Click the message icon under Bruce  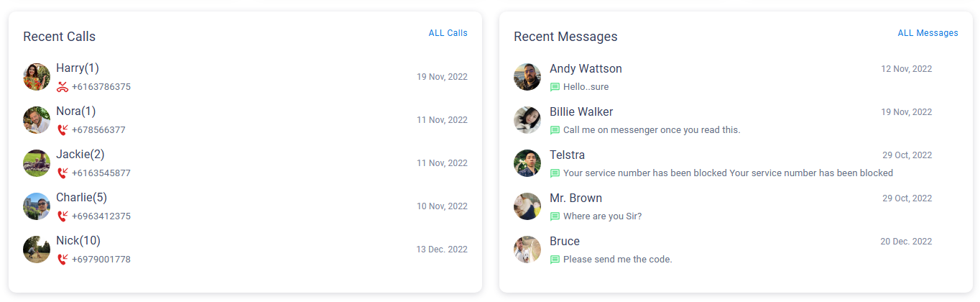(555, 260)
